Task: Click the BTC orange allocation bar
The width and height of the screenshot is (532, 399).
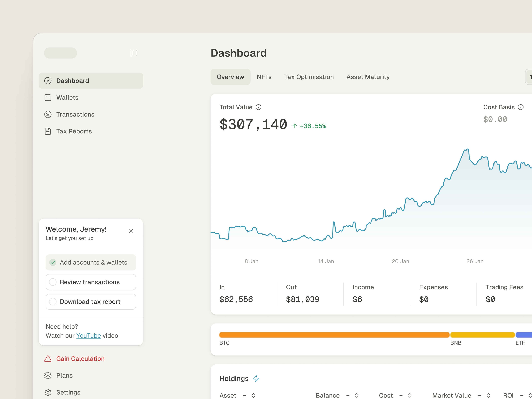Action: tap(334, 335)
